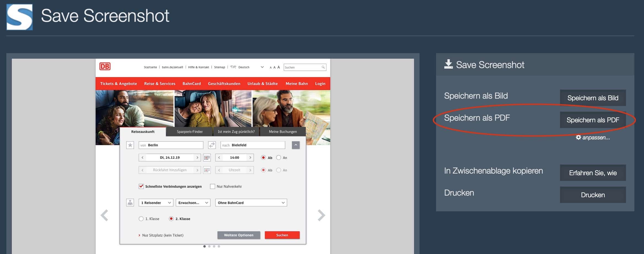This screenshot has width=644, height=254.
Task: Click Login in red navigation bar
Action: [x=320, y=83]
